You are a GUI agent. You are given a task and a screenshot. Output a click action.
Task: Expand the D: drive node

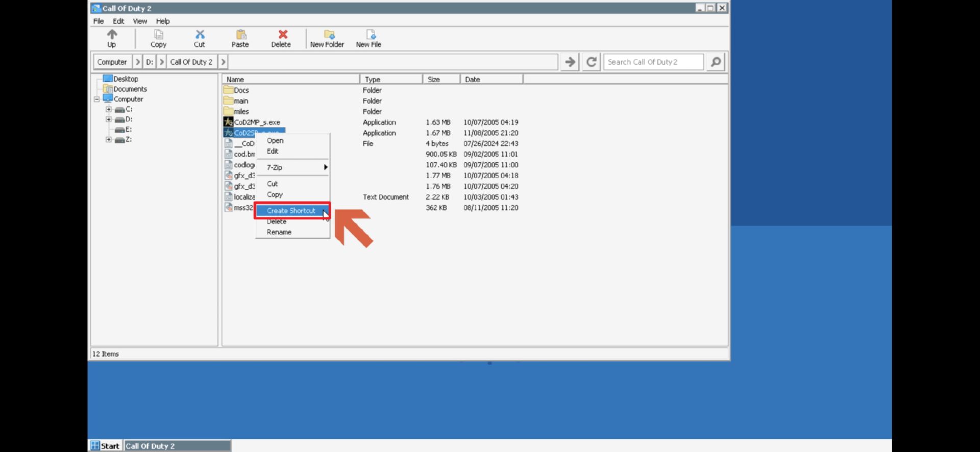tap(109, 119)
